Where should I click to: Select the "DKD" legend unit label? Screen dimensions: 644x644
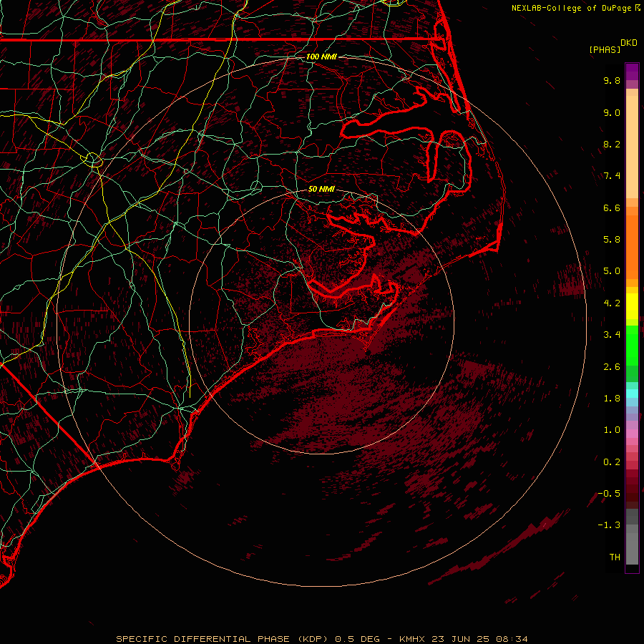pyautogui.click(x=629, y=43)
